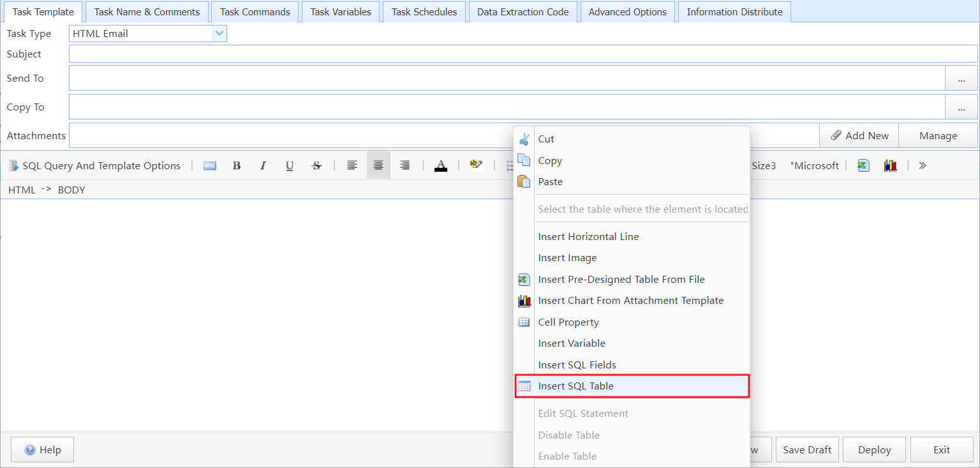Toggle center text alignment
Image resolution: width=980 pixels, height=468 pixels.
click(378, 165)
